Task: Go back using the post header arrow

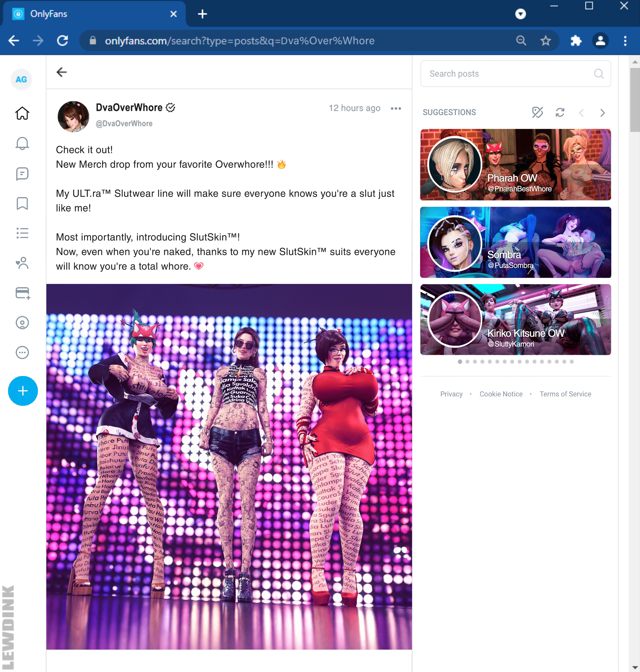Action: (61, 72)
